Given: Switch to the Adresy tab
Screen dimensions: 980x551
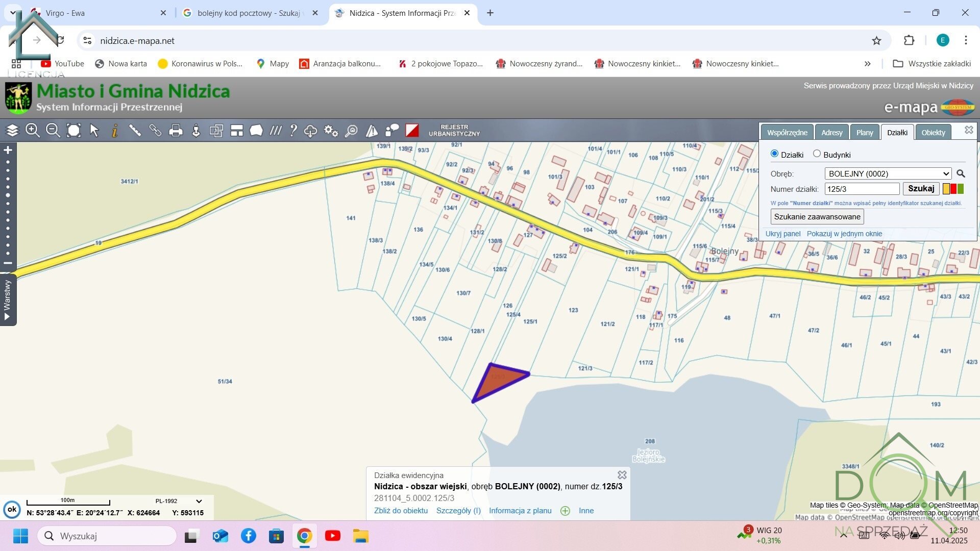Looking at the screenshot, I should pyautogui.click(x=831, y=133).
